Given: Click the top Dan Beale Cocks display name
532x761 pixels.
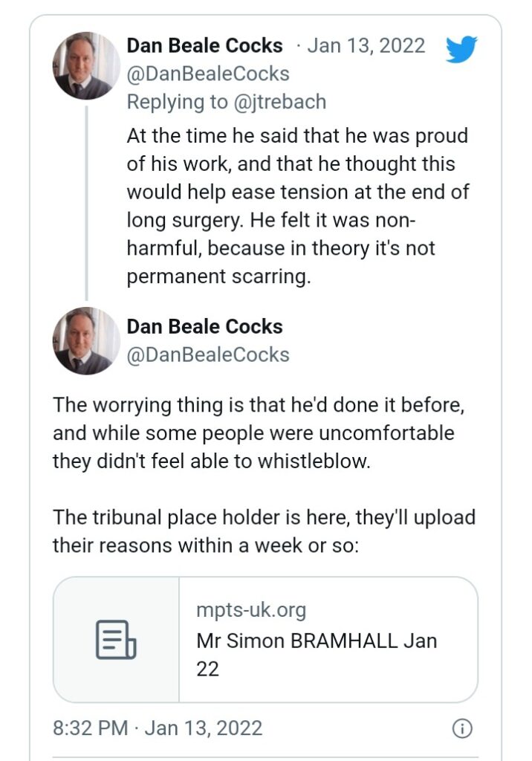Looking at the screenshot, I should 204,45.
